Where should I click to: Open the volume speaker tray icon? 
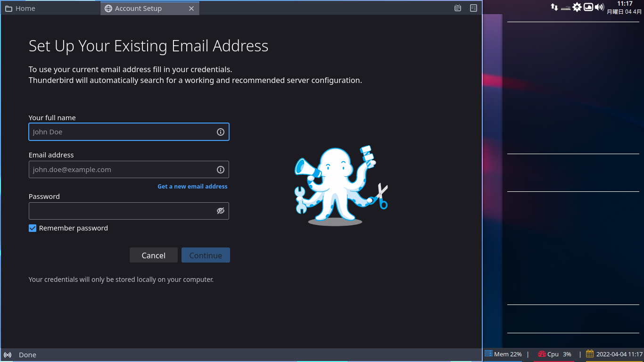tap(599, 7)
